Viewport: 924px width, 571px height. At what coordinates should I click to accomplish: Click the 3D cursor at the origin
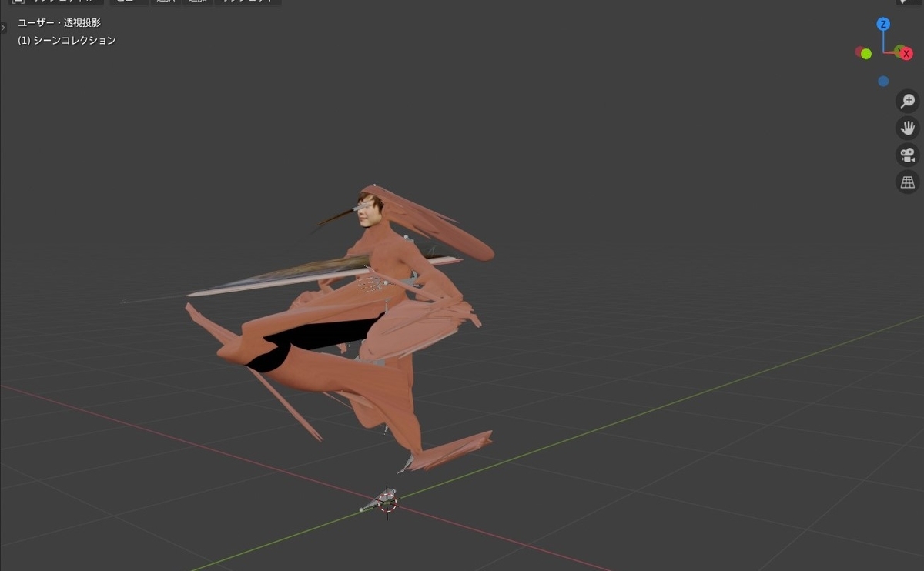click(388, 503)
